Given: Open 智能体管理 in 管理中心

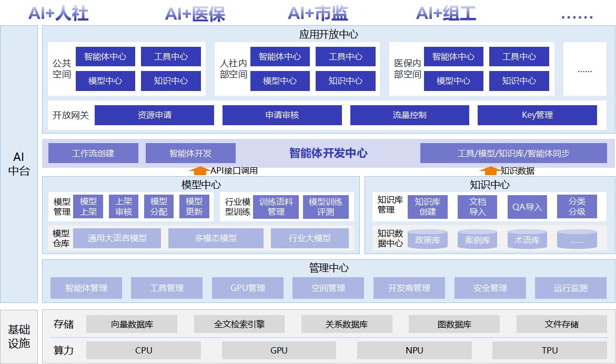Looking at the screenshot, I should (86, 288).
